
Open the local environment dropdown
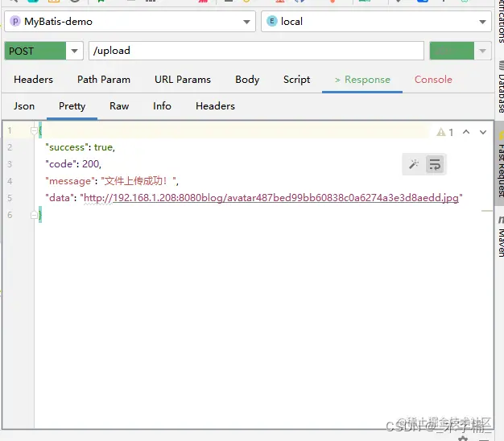click(376, 22)
